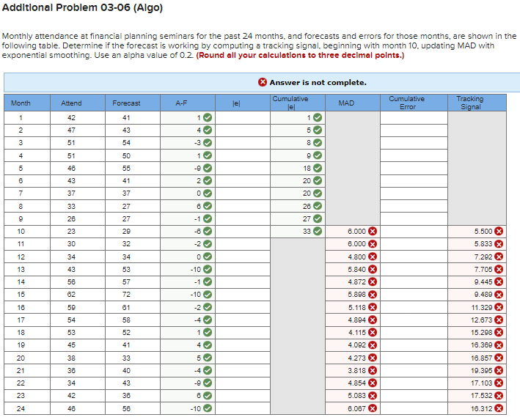Click green checkmark beside Cumulative |e| value 27
Viewport: 520px width, 420px height.
(318, 218)
